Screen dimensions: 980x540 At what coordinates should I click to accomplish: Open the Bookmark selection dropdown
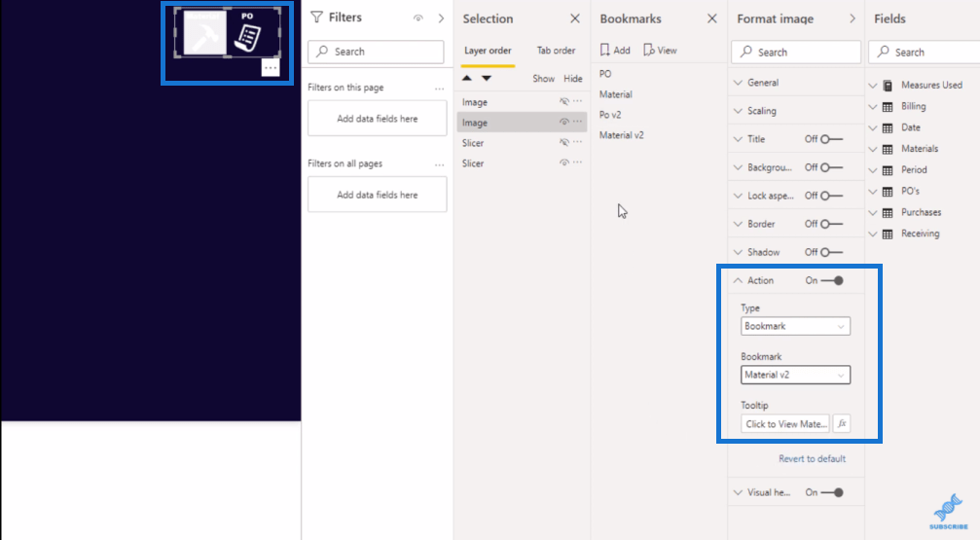click(x=796, y=375)
